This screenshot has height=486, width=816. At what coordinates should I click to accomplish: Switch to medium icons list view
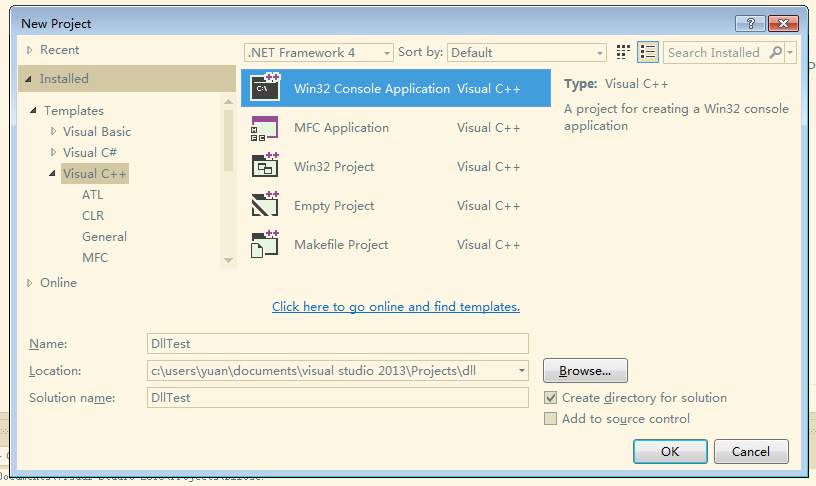(648, 52)
